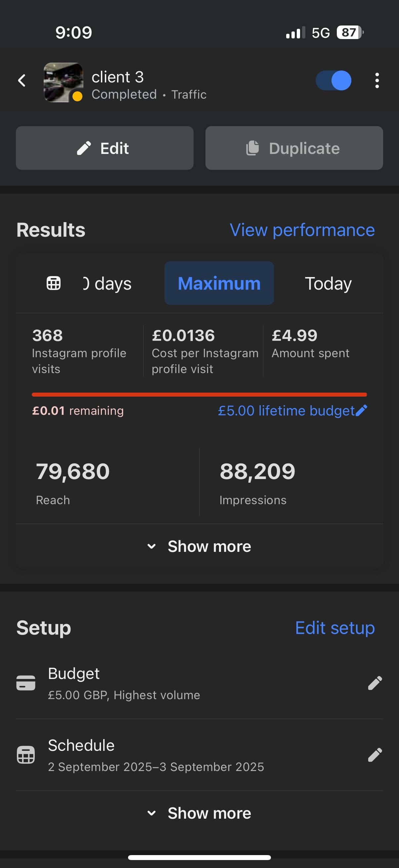Tap the Budget row edit pencil
The width and height of the screenshot is (399, 868).
(375, 683)
